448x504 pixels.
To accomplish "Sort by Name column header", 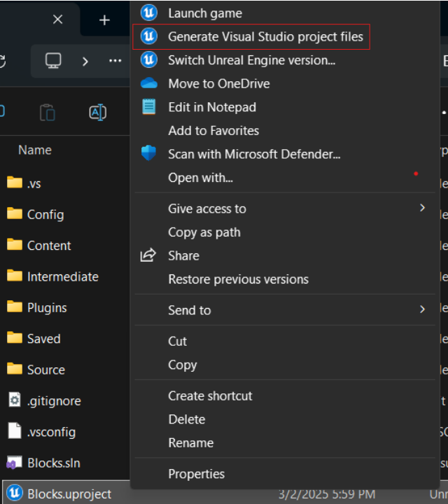I will point(35,150).
